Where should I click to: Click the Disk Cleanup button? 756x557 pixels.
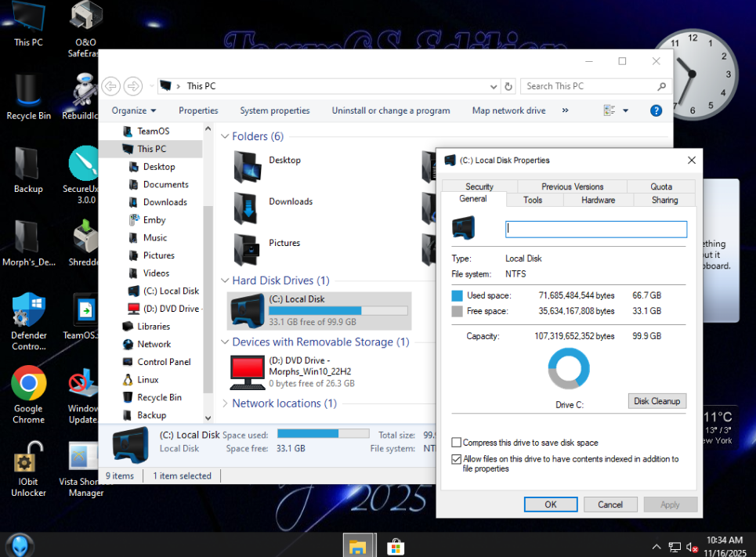click(657, 401)
